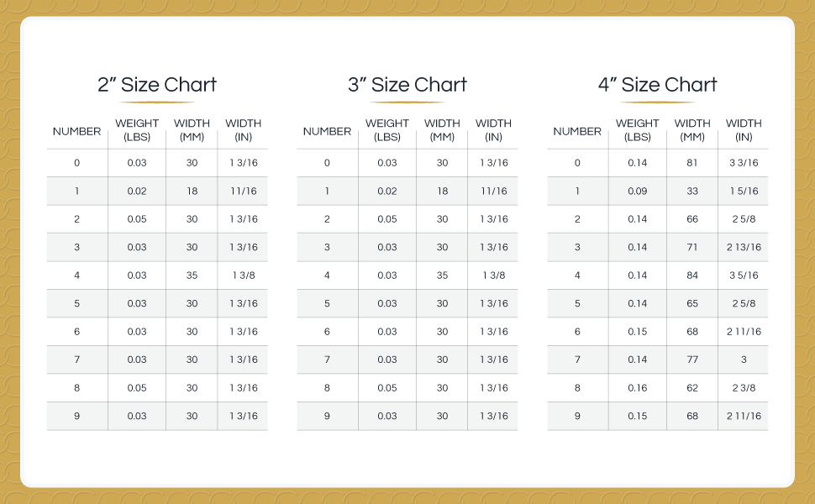Click the 84 mm width cell
815x504 pixels.
(692, 276)
